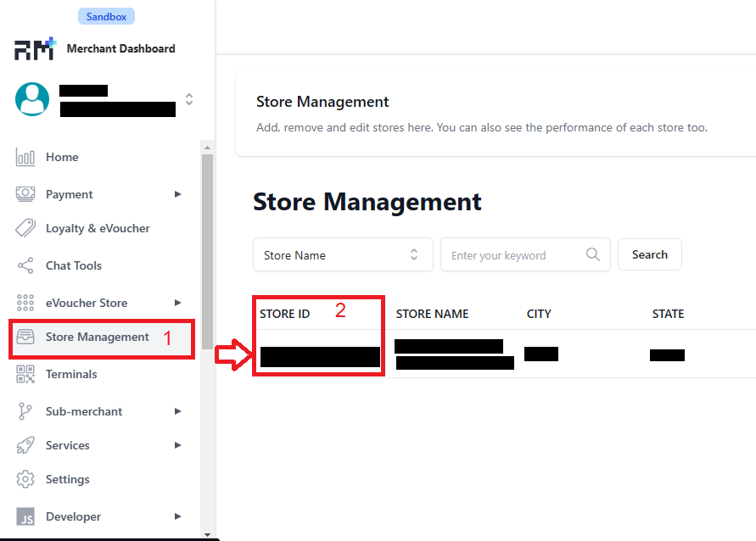Click the eVoucher Store grid icon

(25, 303)
